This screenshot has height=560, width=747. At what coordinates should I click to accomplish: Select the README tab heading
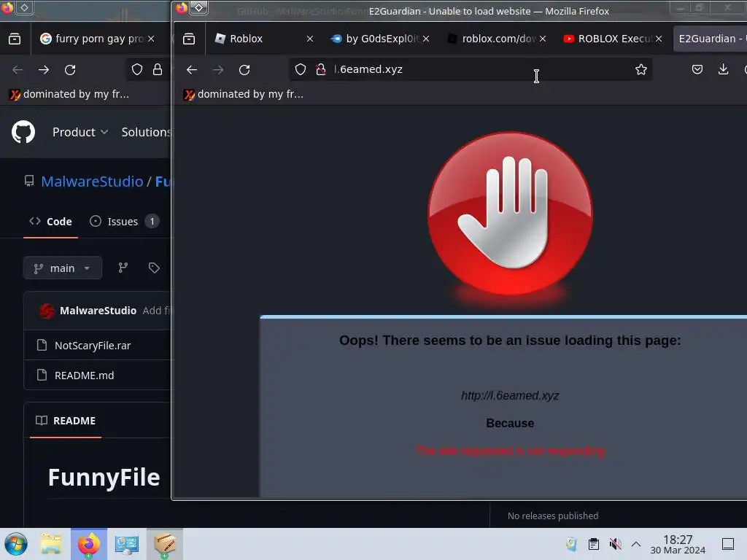66,421
